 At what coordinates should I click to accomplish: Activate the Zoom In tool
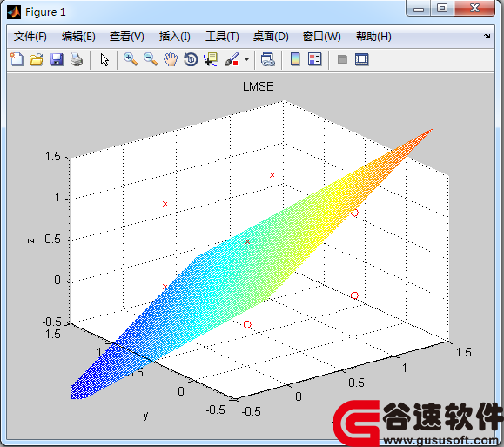[131, 59]
